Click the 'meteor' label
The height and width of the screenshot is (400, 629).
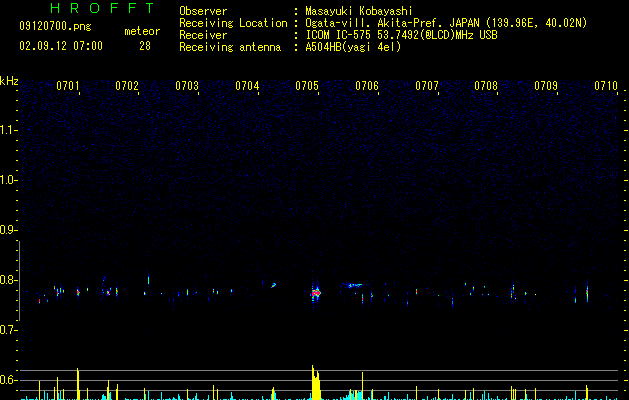pyautogui.click(x=142, y=31)
